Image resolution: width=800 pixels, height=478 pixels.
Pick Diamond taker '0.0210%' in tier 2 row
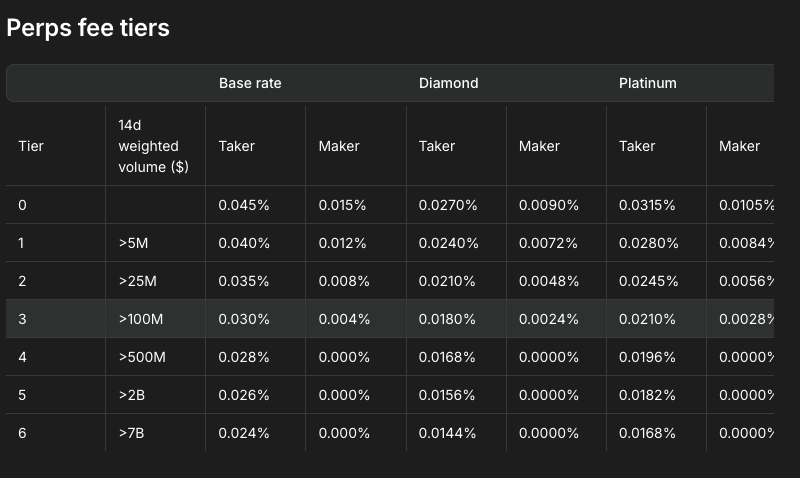point(447,281)
